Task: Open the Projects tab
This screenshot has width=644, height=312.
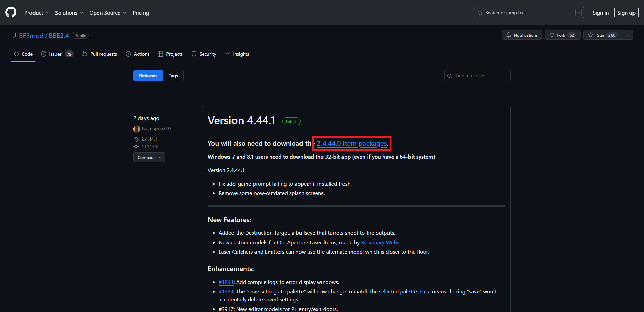Action: point(170,54)
